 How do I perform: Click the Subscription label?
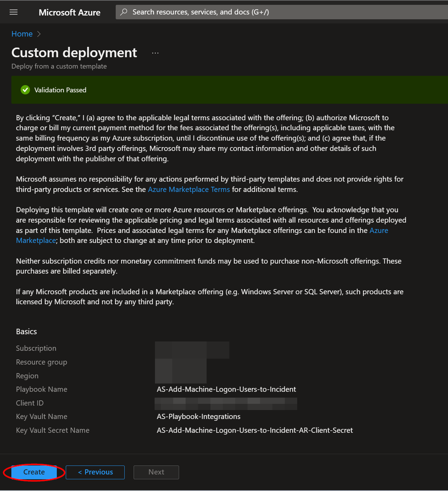click(36, 348)
